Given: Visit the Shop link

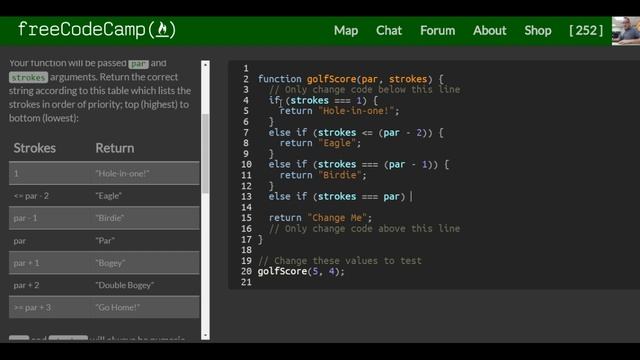Looking at the screenshot, I should pyautogui.click(x=538, y=31).
